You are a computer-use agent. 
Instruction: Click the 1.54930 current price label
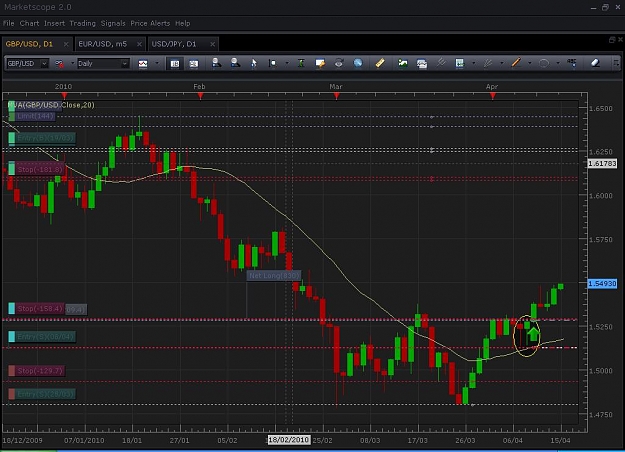click(x=602, y=283)
